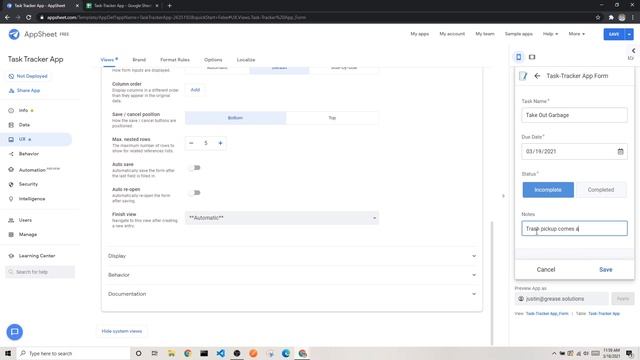Click the back arrow in form preview

pos(537,76)
